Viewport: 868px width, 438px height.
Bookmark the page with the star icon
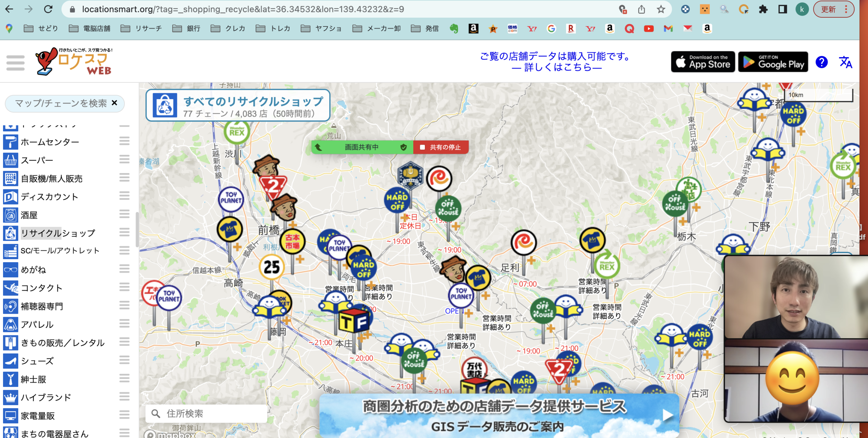coord(660,9)
